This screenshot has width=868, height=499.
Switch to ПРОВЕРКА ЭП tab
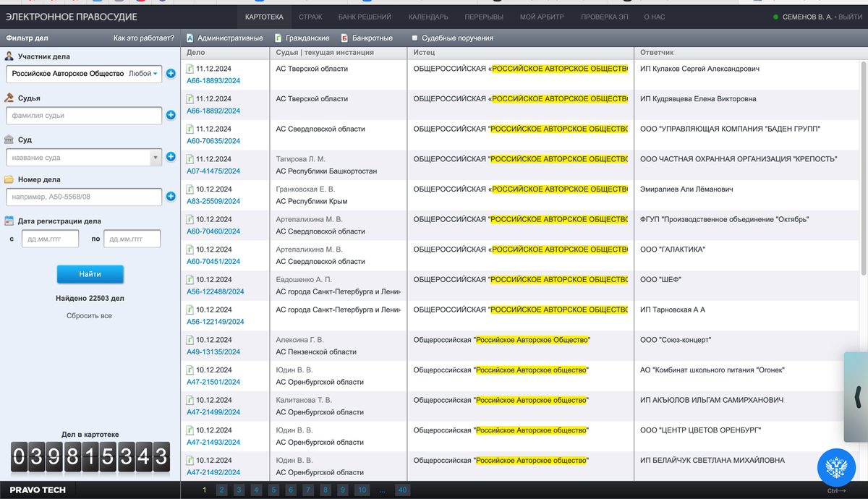(x=604, y=17)
